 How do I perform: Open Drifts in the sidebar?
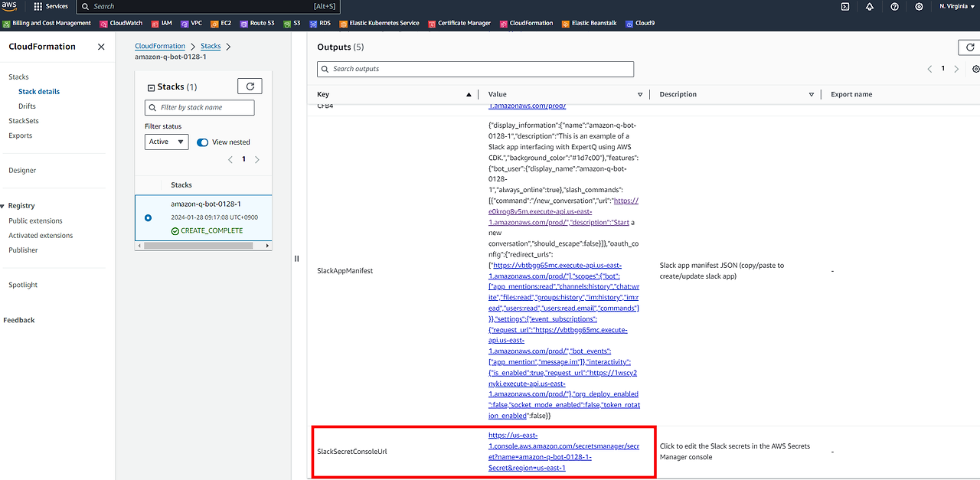(x=27, y=106)
